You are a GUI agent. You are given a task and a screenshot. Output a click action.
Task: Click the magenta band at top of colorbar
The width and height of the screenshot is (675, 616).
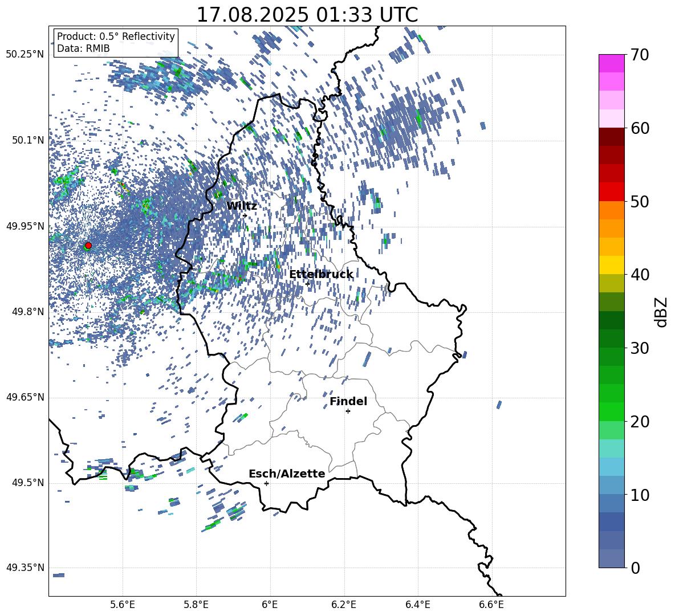(611, 63)
